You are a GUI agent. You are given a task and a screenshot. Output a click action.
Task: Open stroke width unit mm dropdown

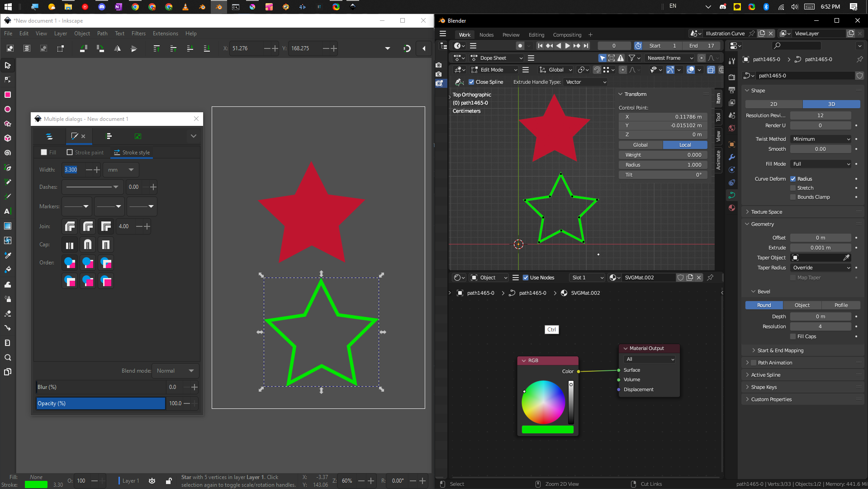[121, 170]
